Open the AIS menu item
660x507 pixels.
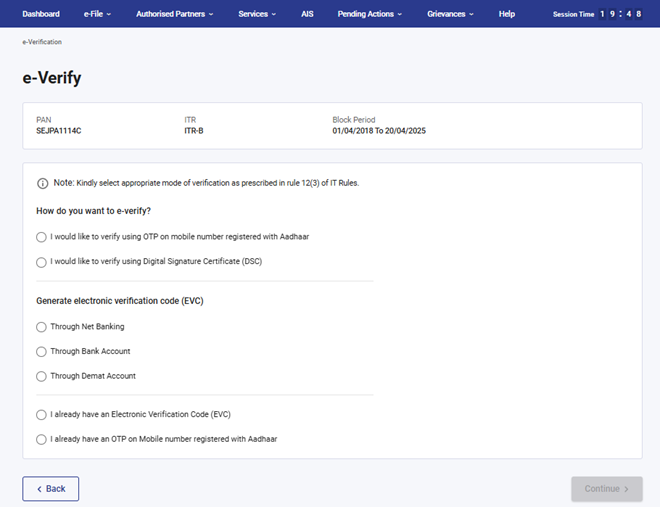[307, 14]
